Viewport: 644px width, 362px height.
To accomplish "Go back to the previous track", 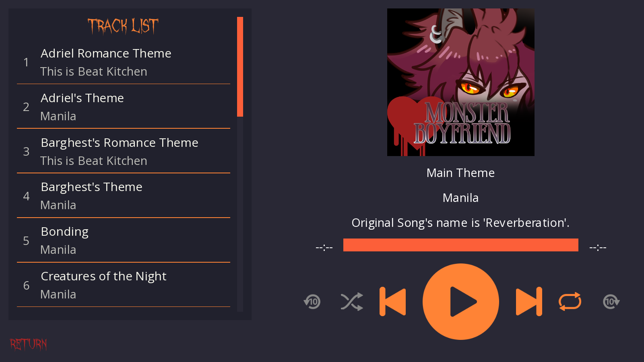I will click(x=393, y=302).
